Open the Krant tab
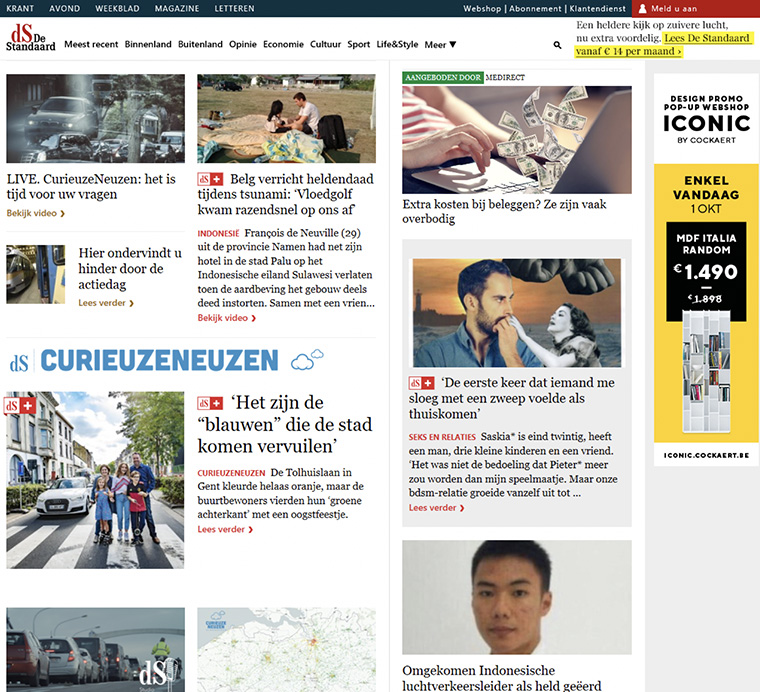The image size is (760, 692). point(20,8)
